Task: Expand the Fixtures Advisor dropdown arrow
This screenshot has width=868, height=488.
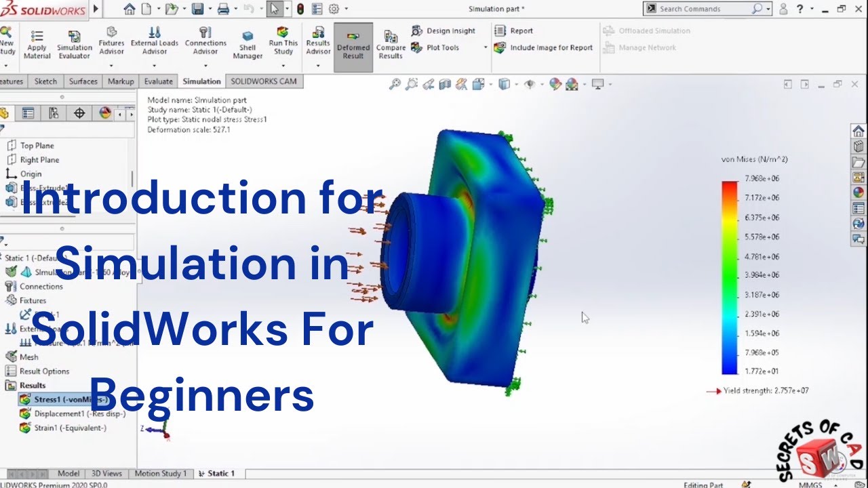Action: [x=111, y=66]
